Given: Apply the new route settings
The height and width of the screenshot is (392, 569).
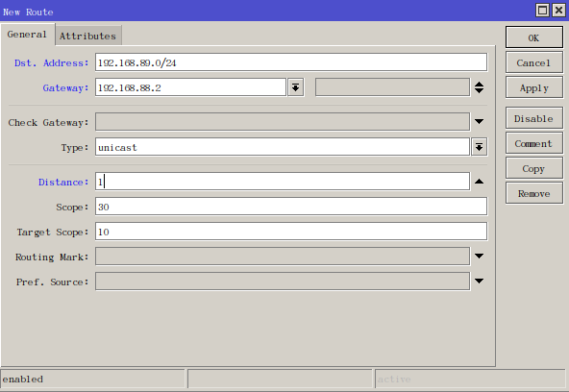Looking at the screenshot, I should [534, 87].
